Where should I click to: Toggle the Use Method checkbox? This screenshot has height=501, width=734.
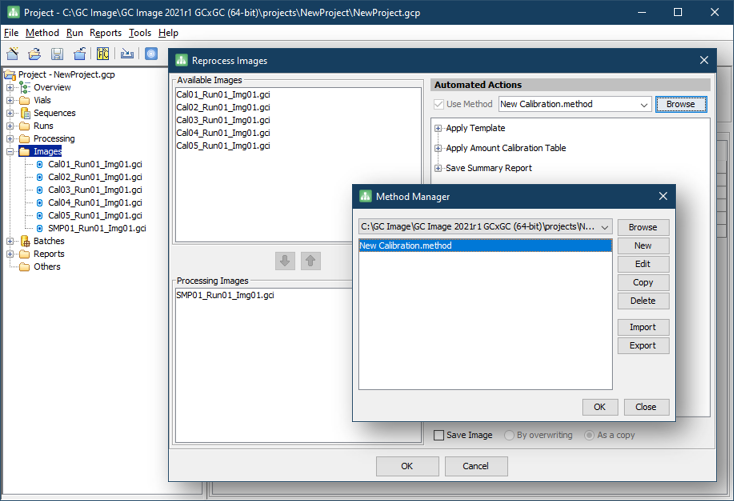point(439,104)
